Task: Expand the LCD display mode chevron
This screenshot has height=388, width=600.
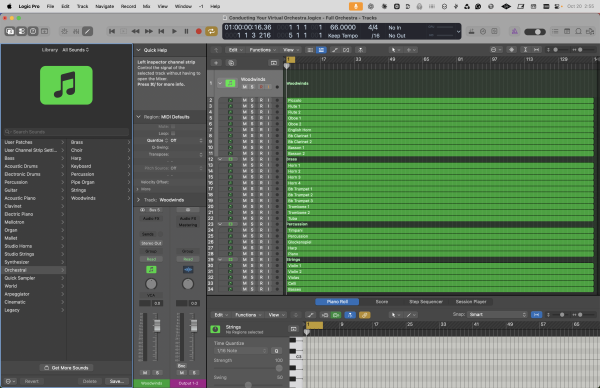Action: (x=458, y=32)
